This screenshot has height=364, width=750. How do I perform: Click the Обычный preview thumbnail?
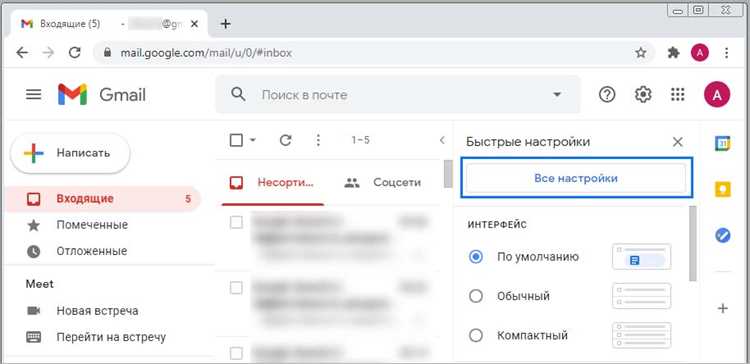coord(641,297)
